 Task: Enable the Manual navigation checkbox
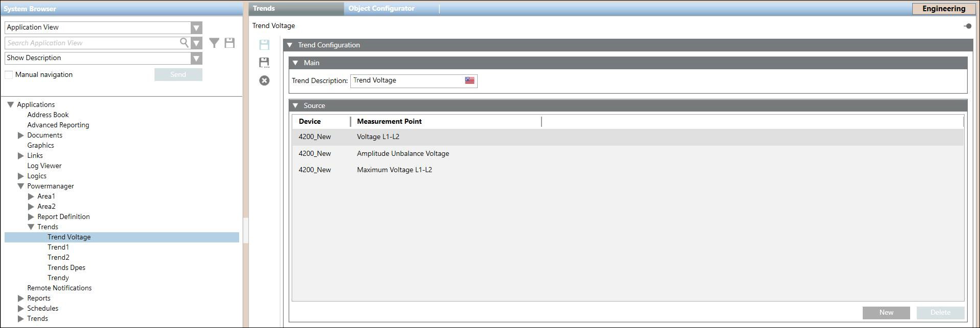click(x=9, y=75)
